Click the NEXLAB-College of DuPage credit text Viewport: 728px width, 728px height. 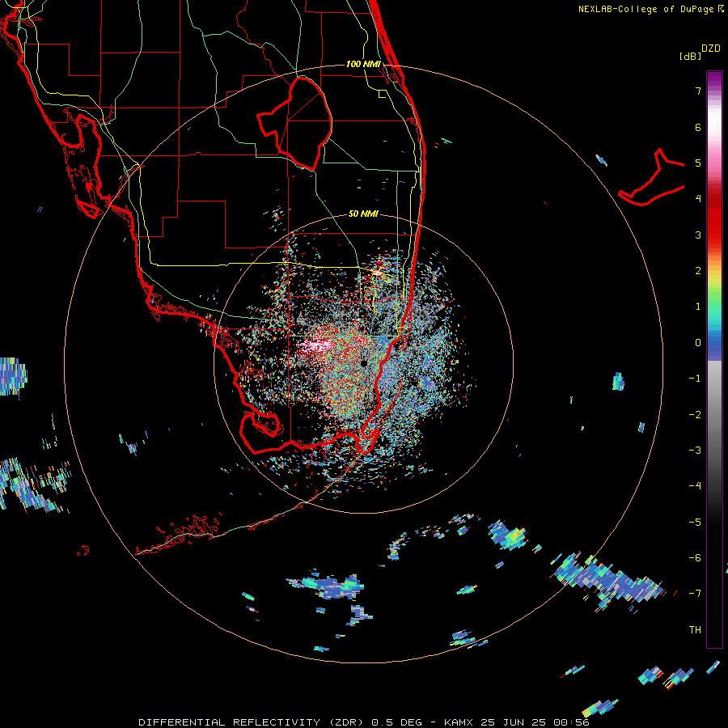651,9
